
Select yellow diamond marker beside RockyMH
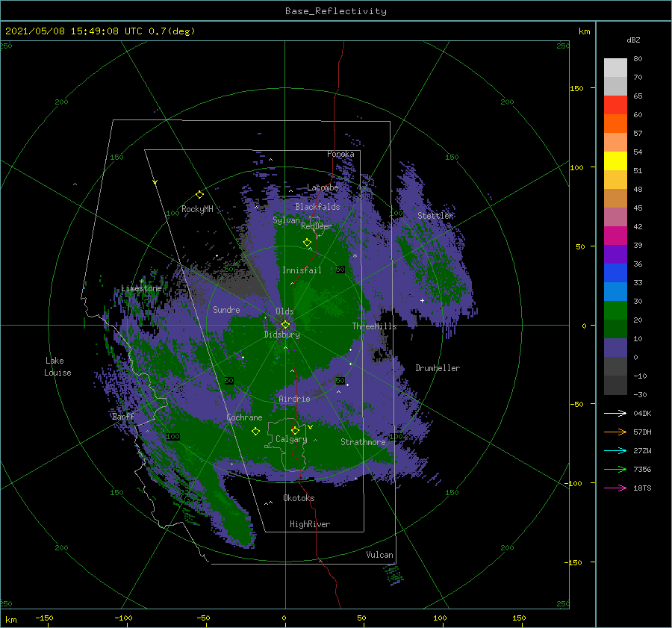pos(199,195)
